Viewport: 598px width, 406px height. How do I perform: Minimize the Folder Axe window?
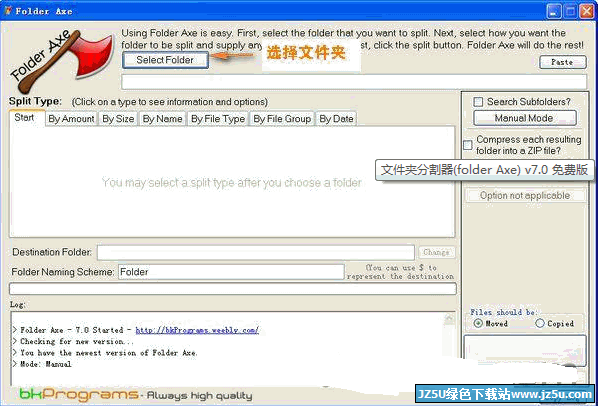click(x=553, y=11)
